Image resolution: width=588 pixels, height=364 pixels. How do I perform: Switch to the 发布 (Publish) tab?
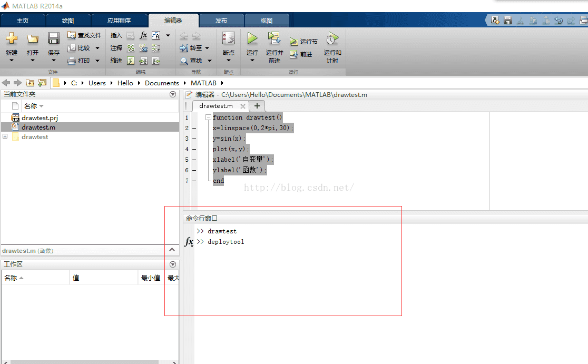(x=221, y=21)
